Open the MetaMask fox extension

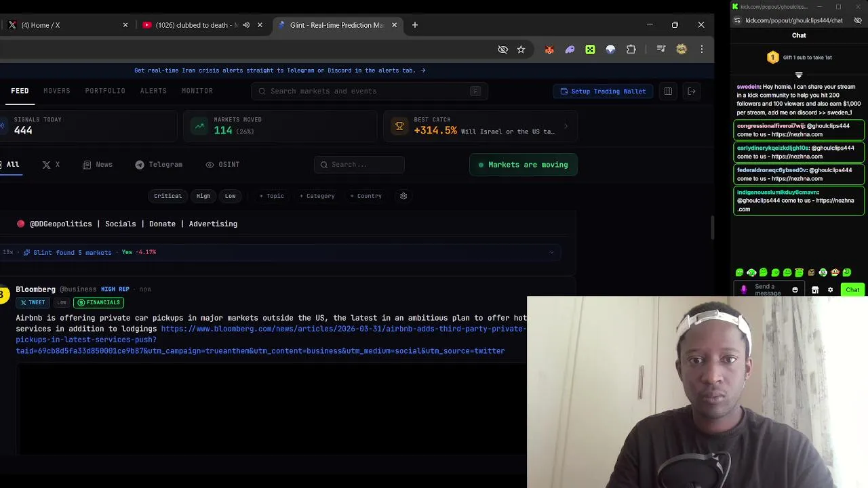(x=549, y=49)
